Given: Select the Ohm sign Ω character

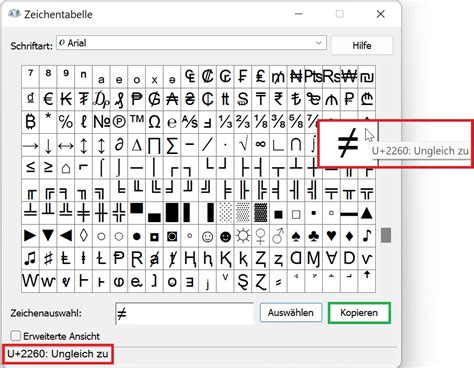Looking at the screenshot, I should pyautogui.click(x=154, y=122).
